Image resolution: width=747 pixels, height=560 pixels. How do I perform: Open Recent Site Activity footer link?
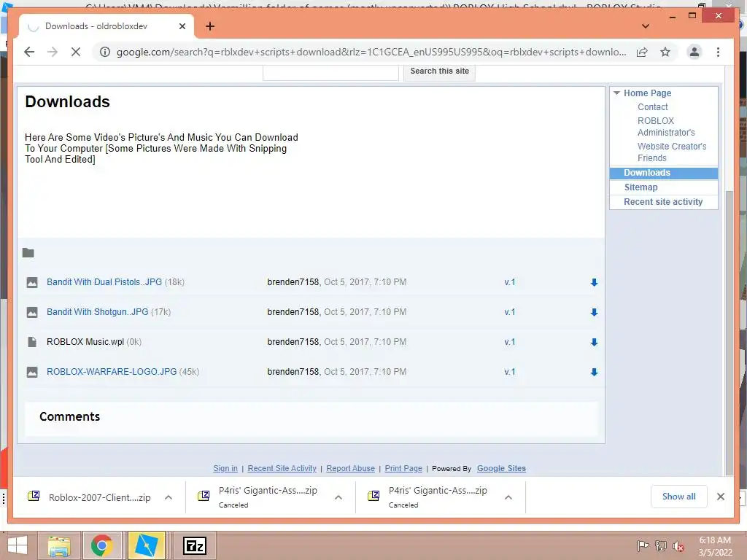pos(282,468)
